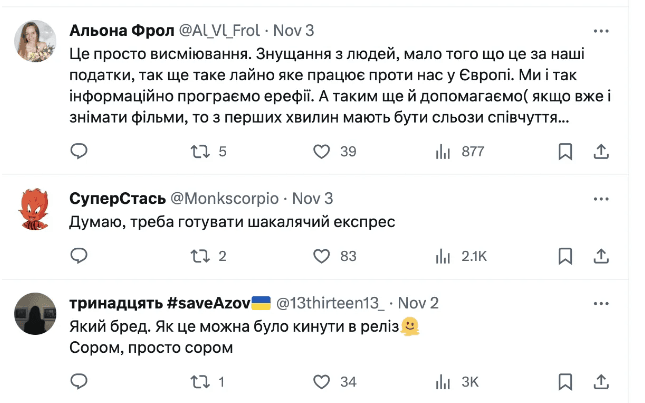Share Альона Фрол's tweet
This screenshot has width=645, height=403.
pyautogui.click(x=601, y=151)
